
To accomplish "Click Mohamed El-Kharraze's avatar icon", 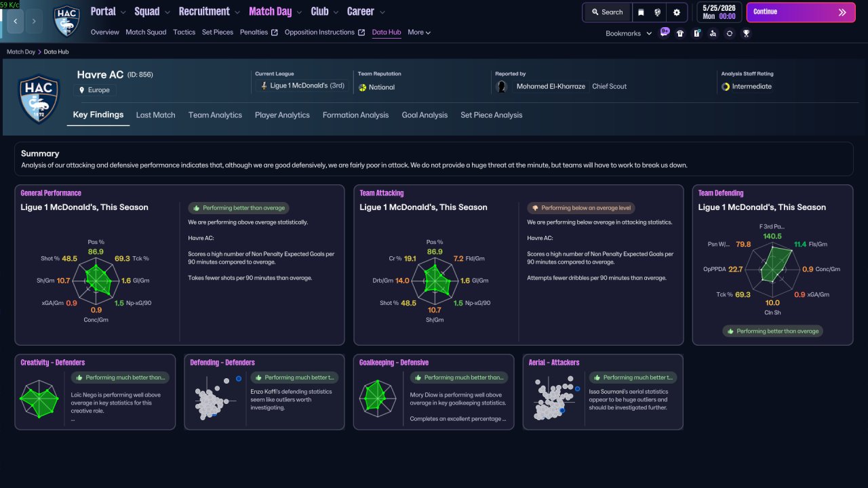I will [x=502, y=87].
